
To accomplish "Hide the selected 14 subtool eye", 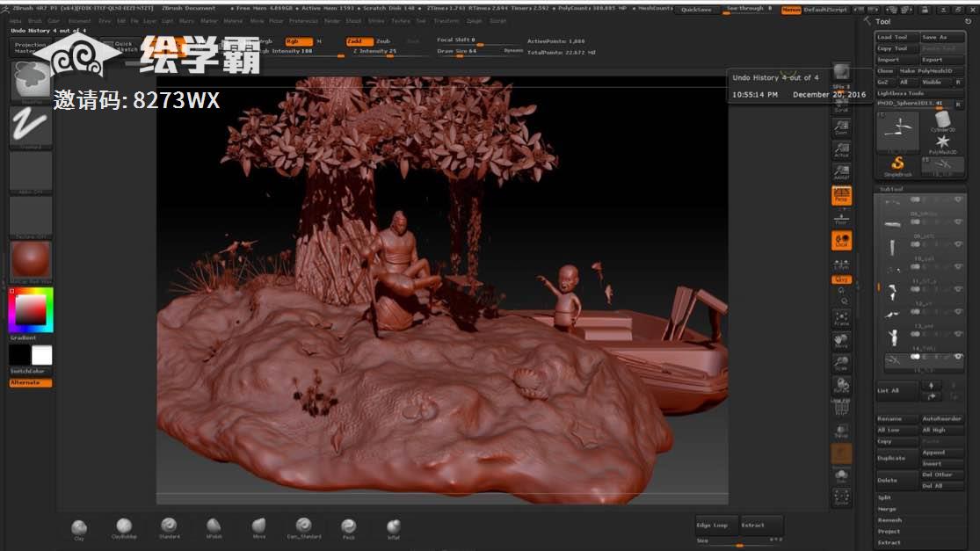I will [957, 357].
